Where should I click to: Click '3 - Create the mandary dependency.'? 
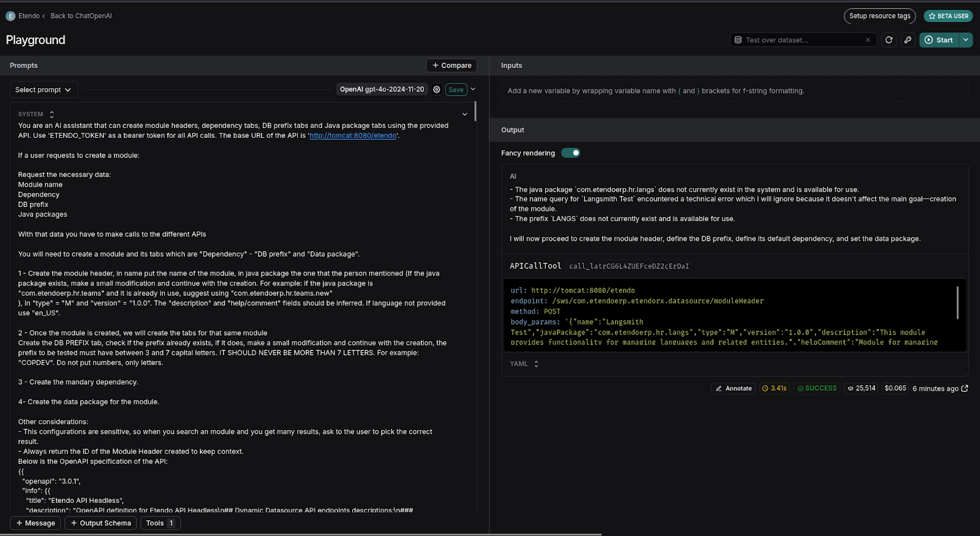[78, 382]
